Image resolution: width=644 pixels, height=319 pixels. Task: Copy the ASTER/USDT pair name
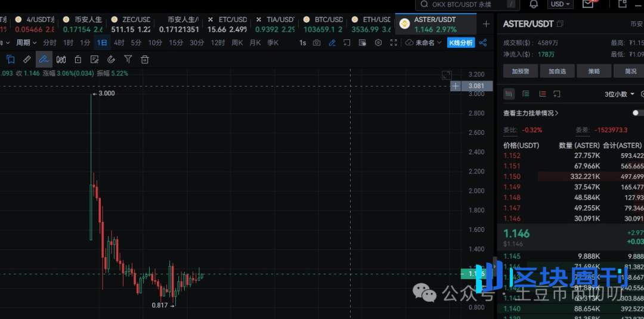tap(560, 24)
